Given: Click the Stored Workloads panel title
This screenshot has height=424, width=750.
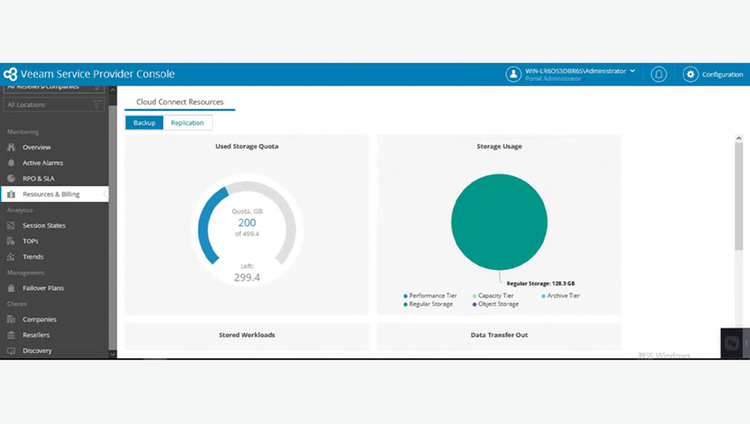Looking at the screenshot, I should click(x=247, y=335).
